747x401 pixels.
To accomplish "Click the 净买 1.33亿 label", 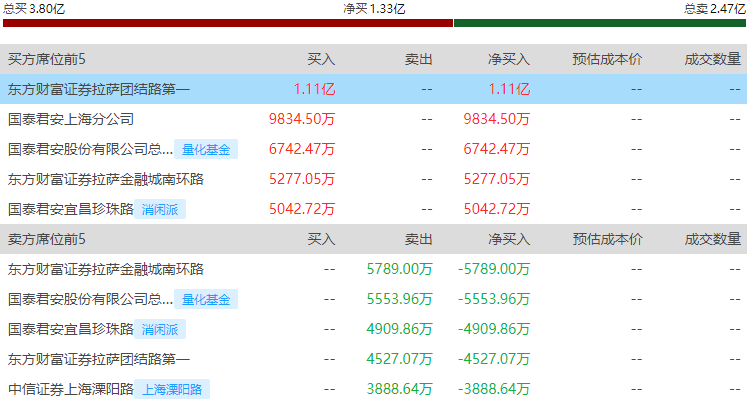I will coord(374,9).
